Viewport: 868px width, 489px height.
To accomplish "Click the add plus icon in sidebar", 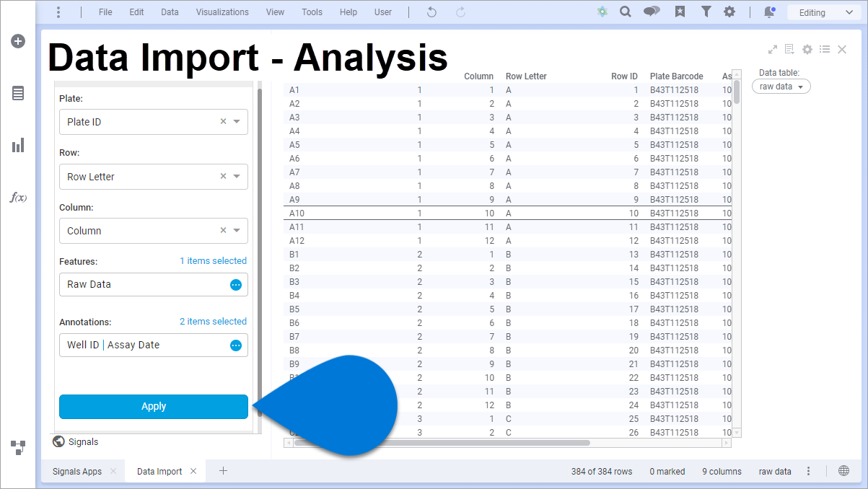I will coord(18,41).
